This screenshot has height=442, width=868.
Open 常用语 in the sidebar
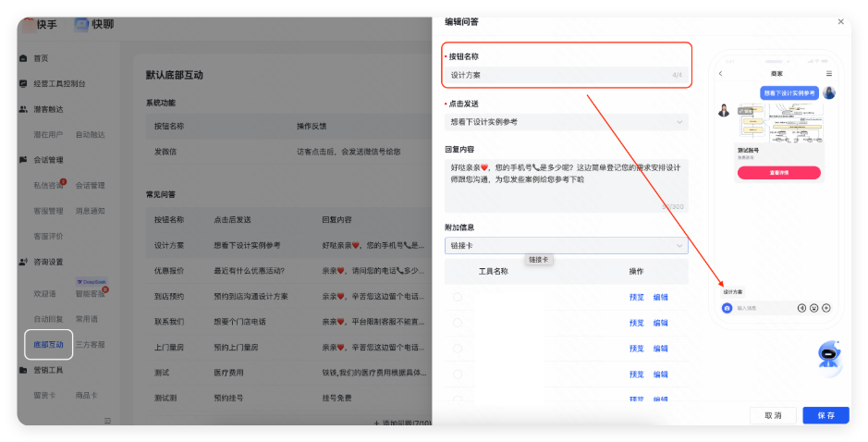point(87,319)
